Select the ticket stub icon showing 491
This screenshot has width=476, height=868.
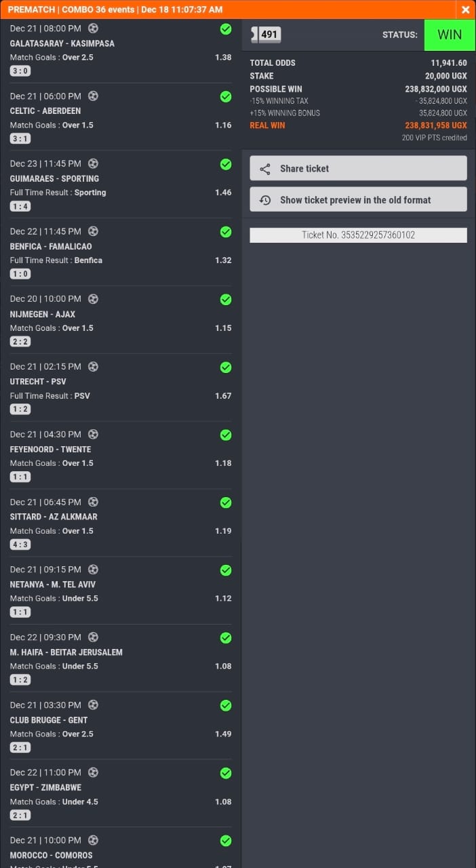(x=265, y=34)
